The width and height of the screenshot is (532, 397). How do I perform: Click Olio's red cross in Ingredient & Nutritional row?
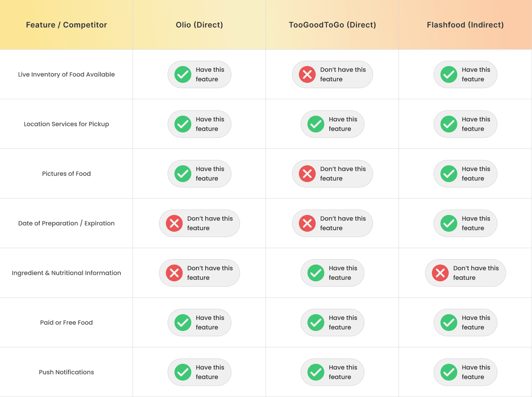coord(174,273)
